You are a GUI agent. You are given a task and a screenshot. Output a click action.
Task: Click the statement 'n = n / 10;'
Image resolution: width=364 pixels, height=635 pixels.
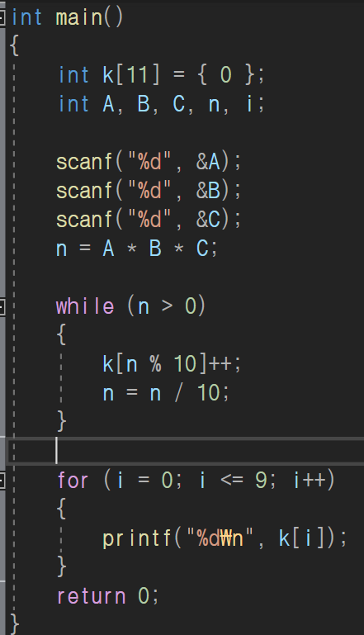click(x=166, y=393)
